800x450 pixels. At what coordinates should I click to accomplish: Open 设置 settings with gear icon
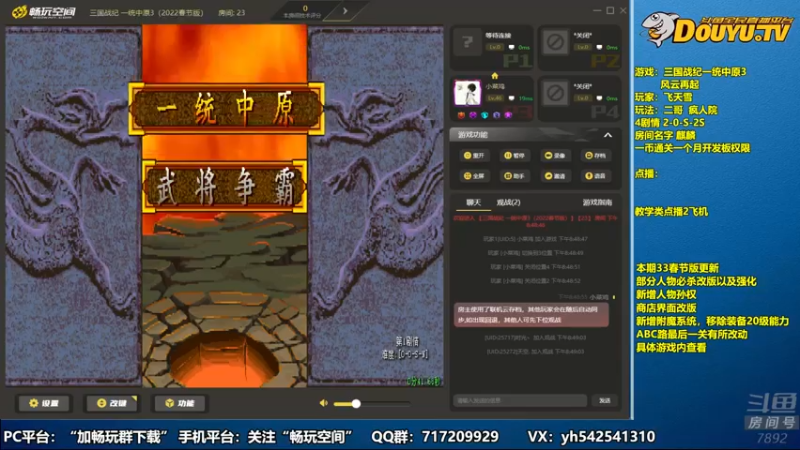[x=44, y=403]
